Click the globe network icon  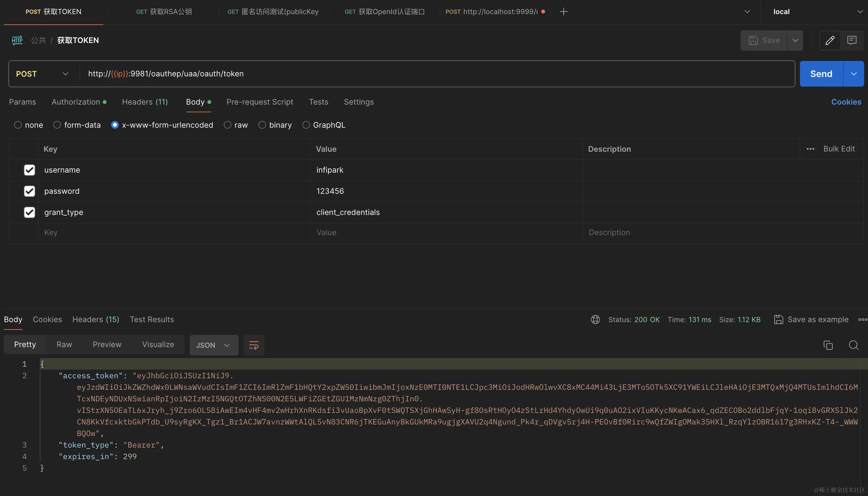point(595,320)
